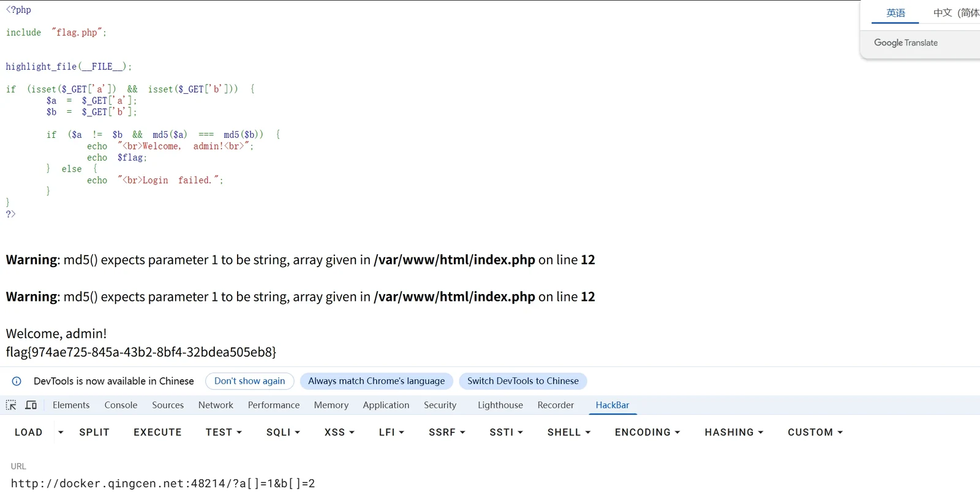
Task: Open the XSS dropdown
Action: [339, 433]
